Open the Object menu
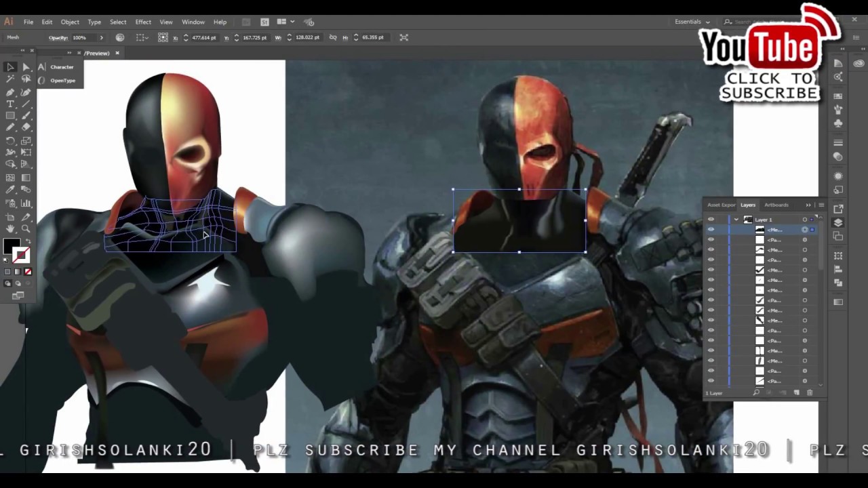868x488 pixels. 70,22
